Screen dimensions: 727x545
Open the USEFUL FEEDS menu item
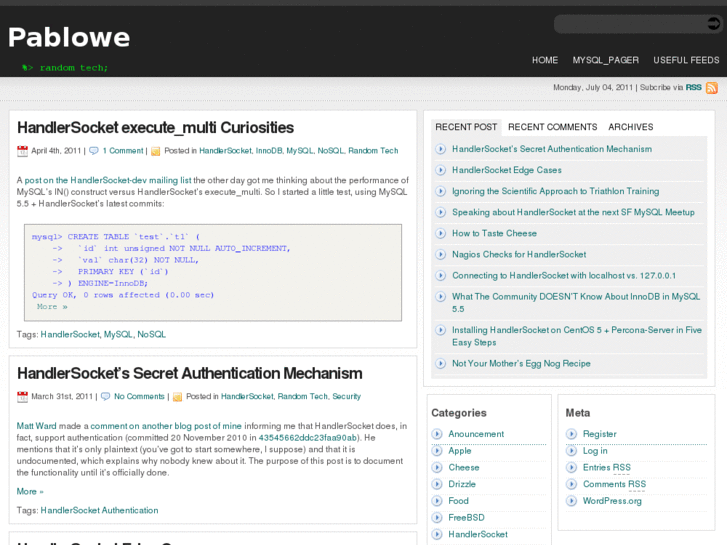686,60
